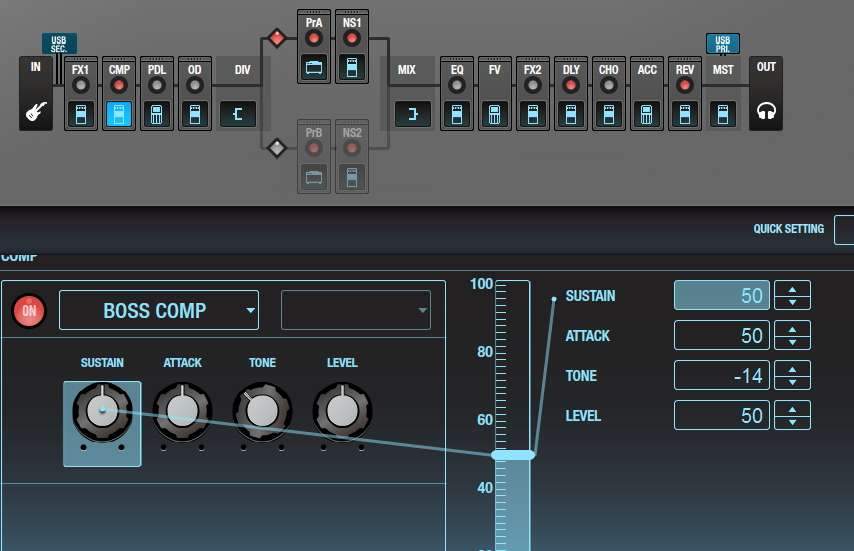
Task: Click the ATTACK label in parameter list
Action: [x=588, y=336]
